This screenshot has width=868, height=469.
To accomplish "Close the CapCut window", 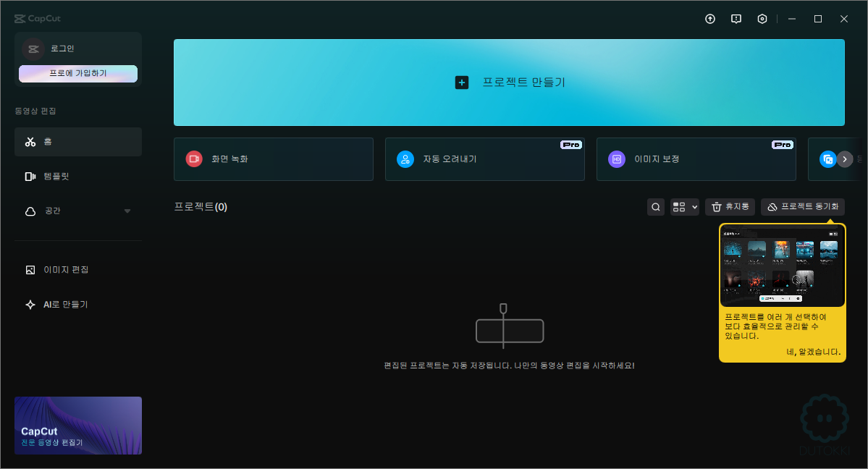I will [x=844, y=19].
